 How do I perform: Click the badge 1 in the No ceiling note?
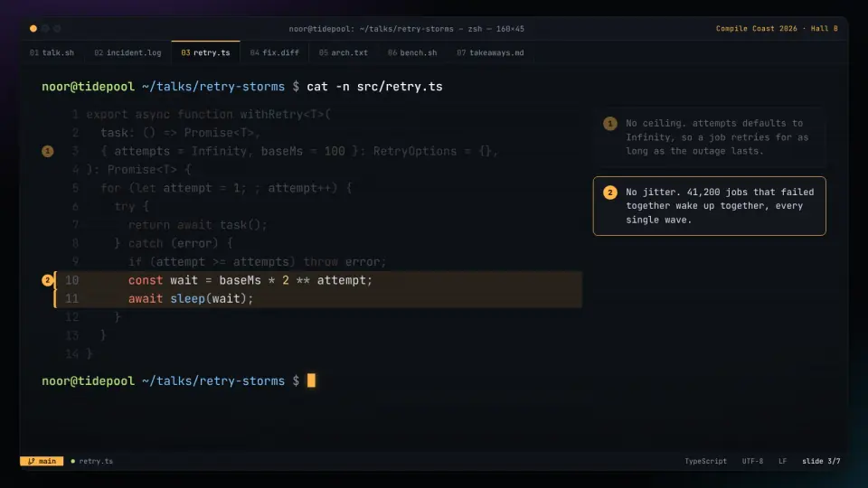pyautogui.click(x=610, y=124)
